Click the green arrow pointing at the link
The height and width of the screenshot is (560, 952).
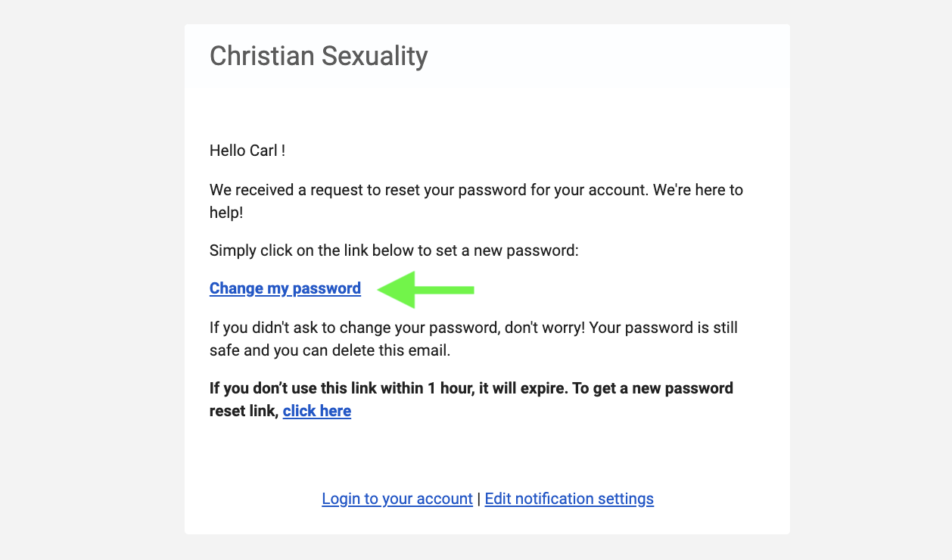pyautogui.click(x=425, y=289)
